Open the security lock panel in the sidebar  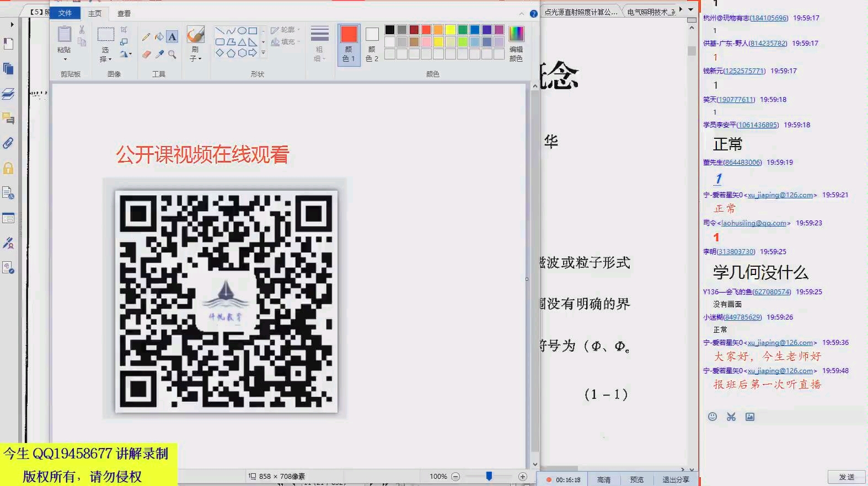(8, 168)
